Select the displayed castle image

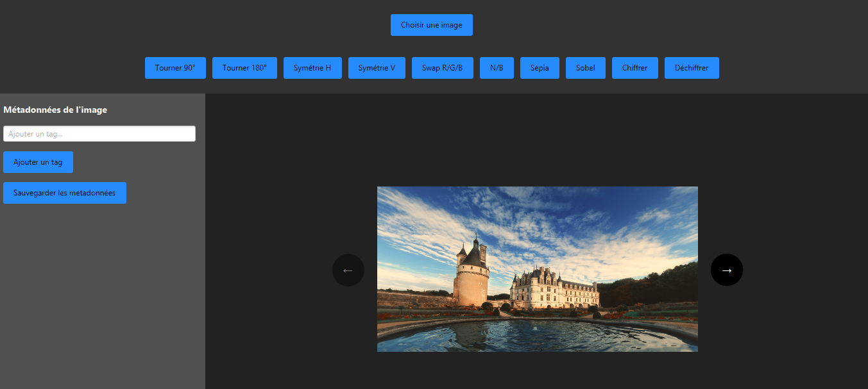click(537, 269)
